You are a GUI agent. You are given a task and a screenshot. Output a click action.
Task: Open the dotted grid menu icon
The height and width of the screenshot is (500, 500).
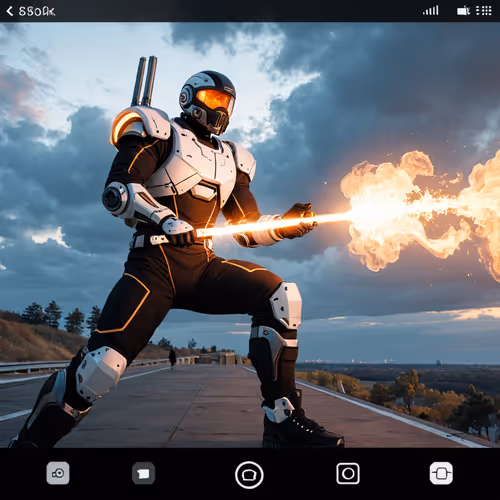point(483,11)
